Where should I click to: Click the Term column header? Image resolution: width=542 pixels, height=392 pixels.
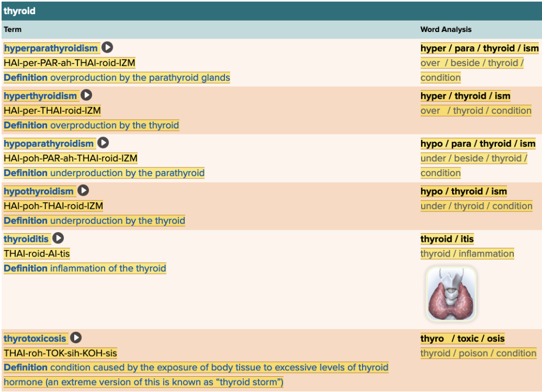(x=12, y=29)
